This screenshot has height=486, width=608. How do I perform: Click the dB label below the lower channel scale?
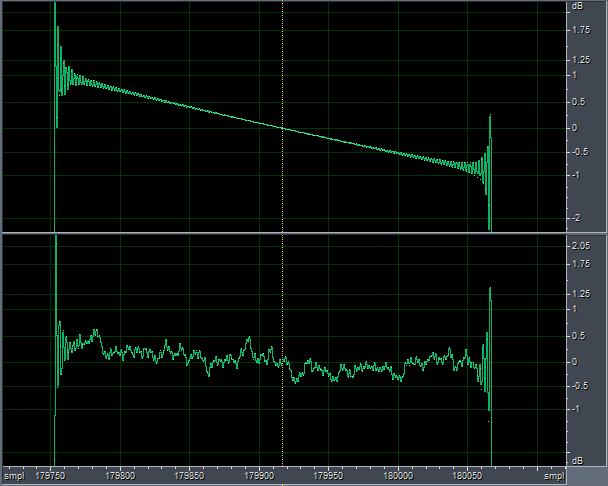pyautogui.click(x=577, y=460)
